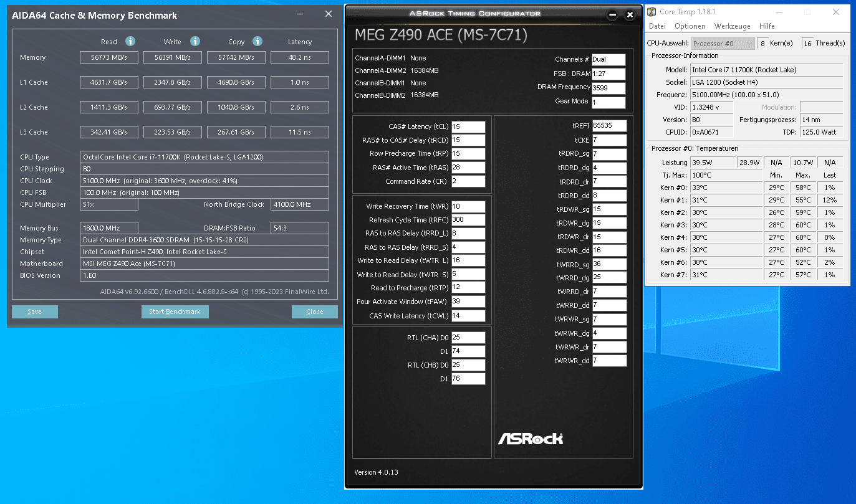Click the Core Temp Modell field
Screen dimensions: 856x504
(766, 70)
